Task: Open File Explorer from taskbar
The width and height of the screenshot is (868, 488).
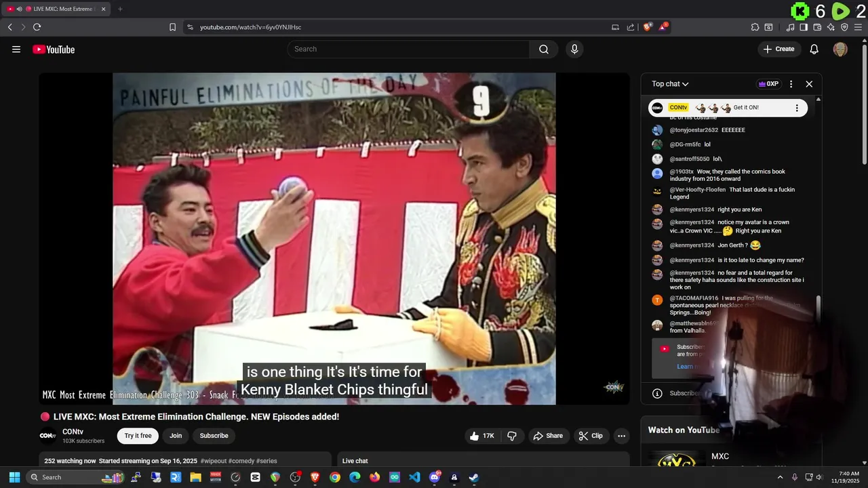Action: coord(196,477)
